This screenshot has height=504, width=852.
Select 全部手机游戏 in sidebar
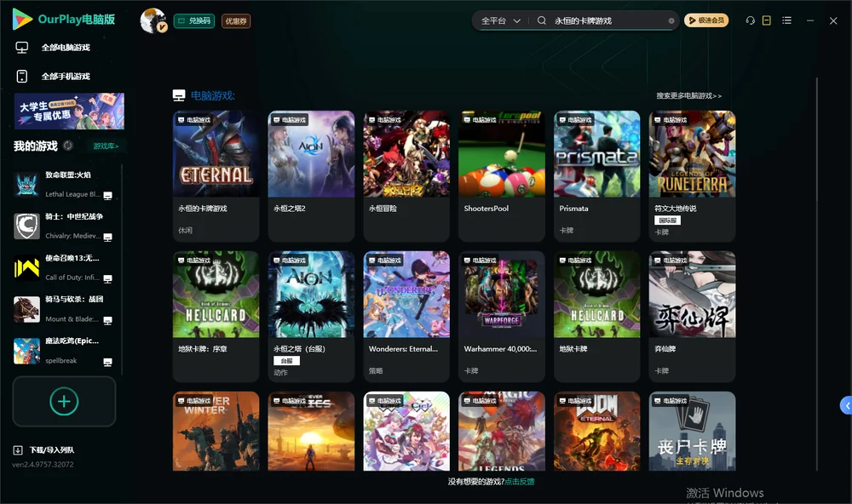(66, 76)
